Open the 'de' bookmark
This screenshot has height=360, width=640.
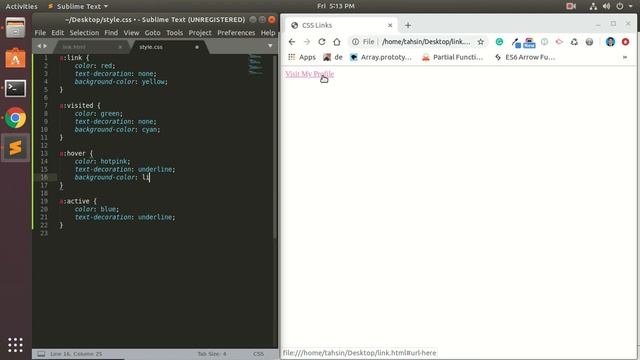click(333, 57)
